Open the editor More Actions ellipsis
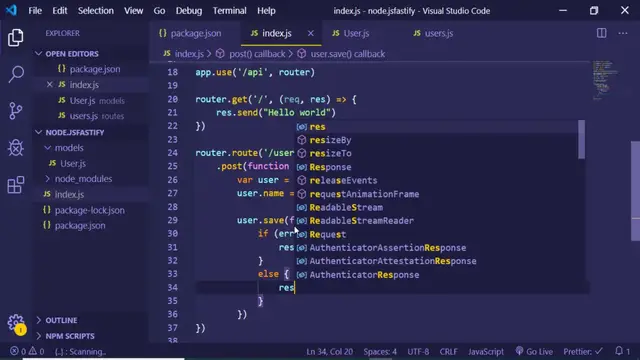This screenshot has width=640, height=360. pyautogui.click(x=622, y=33)
